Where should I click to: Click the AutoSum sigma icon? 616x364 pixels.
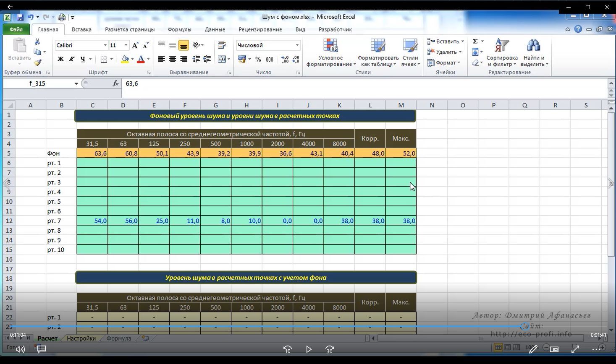pos(475,41)
